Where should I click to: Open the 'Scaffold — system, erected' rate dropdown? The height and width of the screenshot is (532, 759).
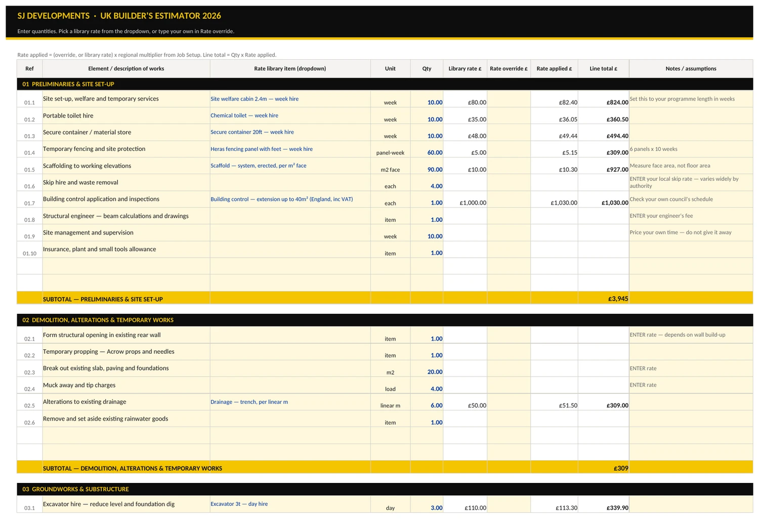tap(290, 166)
